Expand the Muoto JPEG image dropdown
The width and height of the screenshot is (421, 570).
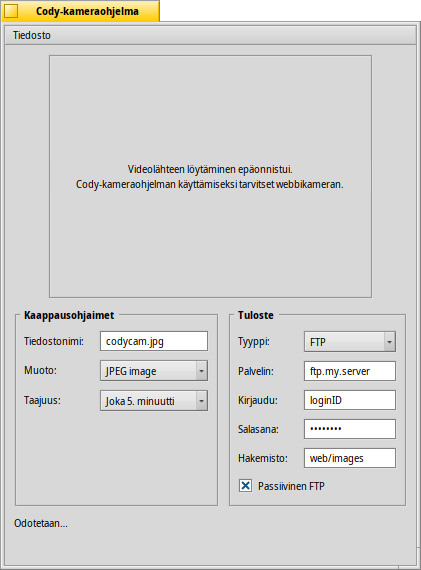(154, 371)
